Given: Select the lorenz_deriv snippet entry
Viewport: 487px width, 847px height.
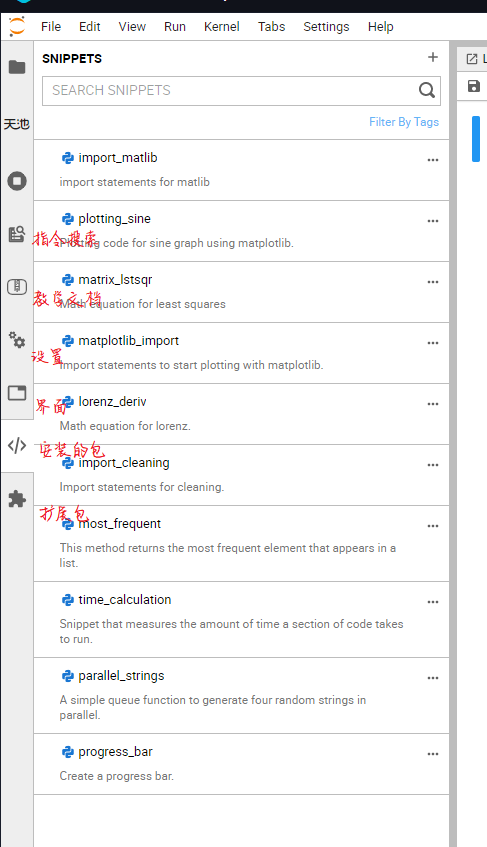Looking at the screenshot, I should (241, 414).
